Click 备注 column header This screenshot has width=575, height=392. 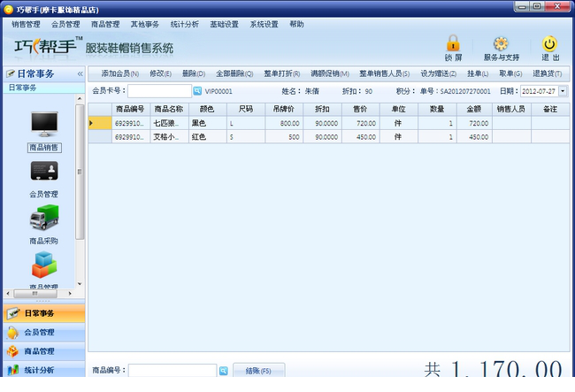pyautogui.click(x=550, y=109)
